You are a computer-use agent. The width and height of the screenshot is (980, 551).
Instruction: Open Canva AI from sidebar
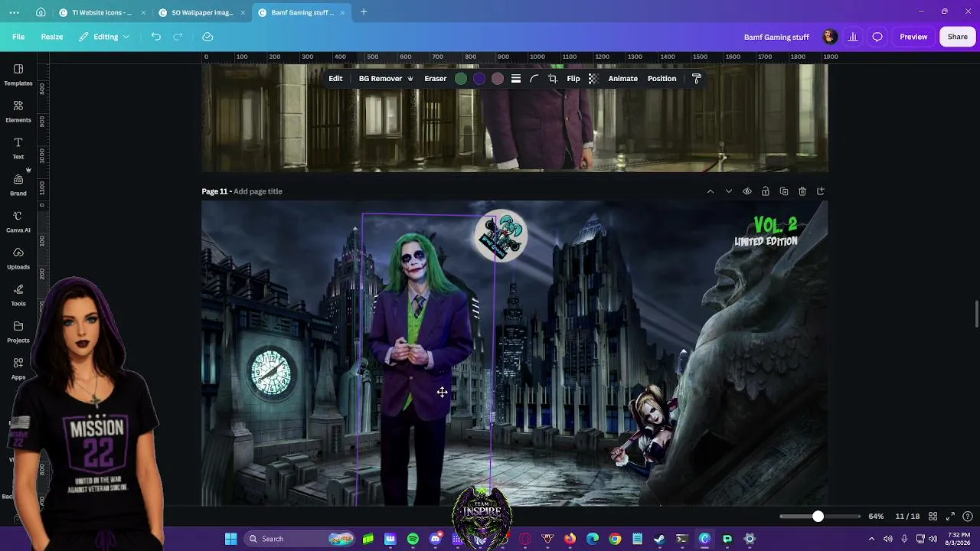pos(18,222)
